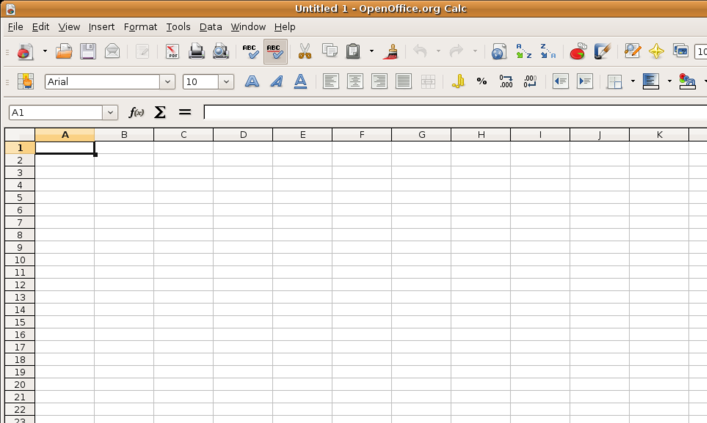Click the Sum sigma button
The width and height of the screenshot is (707, 423).
click(x=160, y=112)
